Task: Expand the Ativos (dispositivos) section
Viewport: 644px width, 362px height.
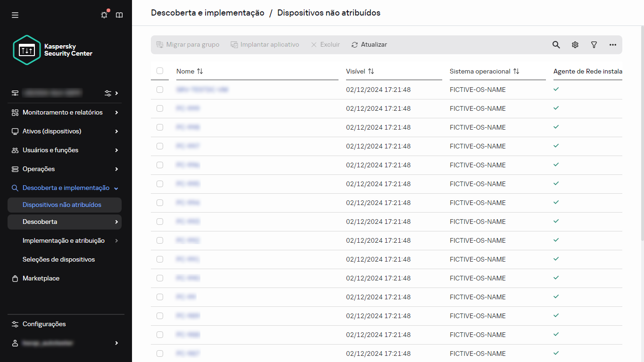Action: 53,131
